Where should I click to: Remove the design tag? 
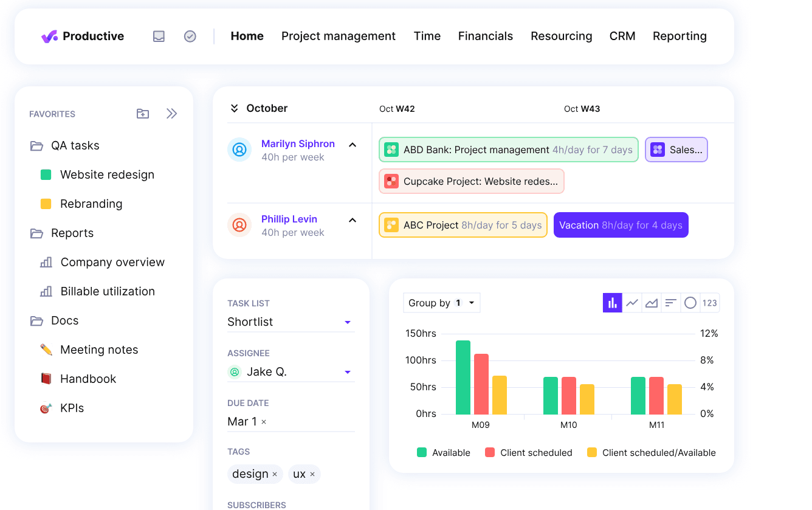[275, 474]
